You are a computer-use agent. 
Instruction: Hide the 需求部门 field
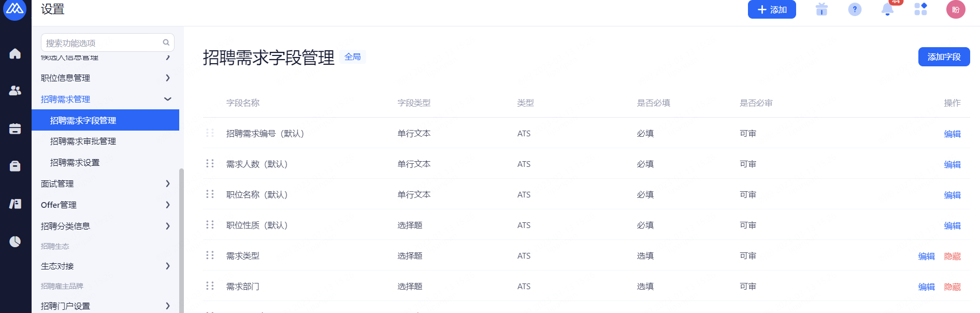point(952,287)
